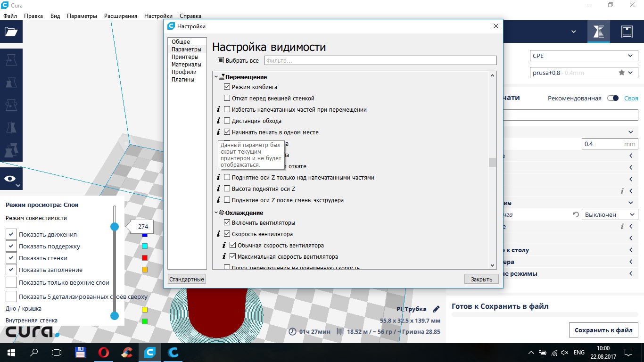Disable the Режим комбинга checkbox

coord(227,87)
